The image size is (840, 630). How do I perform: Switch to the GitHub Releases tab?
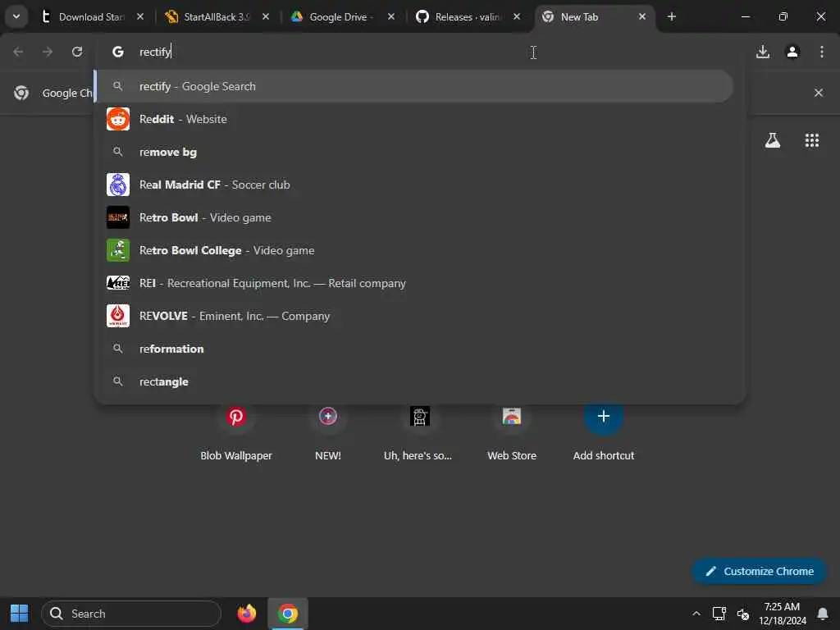pyautogui.click(x=467, y=16)
